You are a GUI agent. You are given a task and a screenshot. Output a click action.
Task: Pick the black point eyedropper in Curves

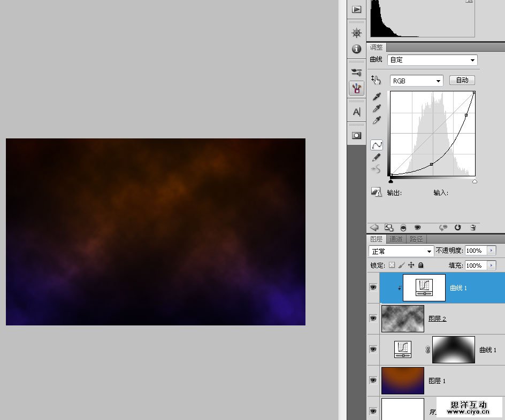[x=377, y=97]
